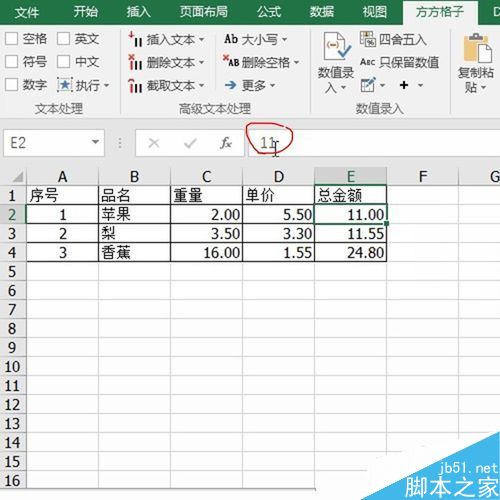
Task: Open the 大小写 case dropdown
Action: point(255,40)
